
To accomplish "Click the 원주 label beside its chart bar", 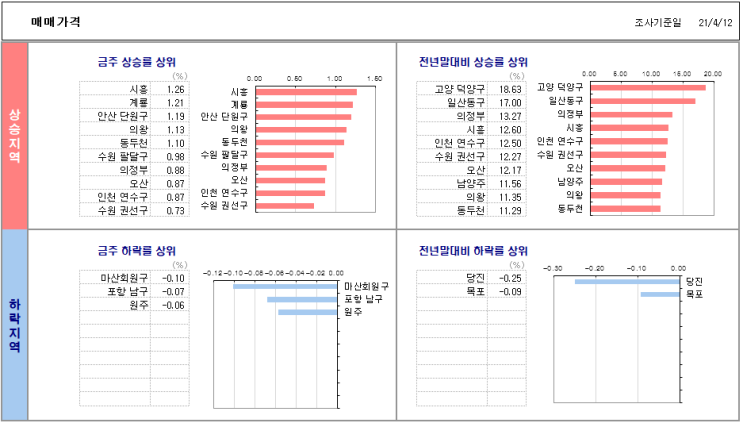I will pos(353,312).
